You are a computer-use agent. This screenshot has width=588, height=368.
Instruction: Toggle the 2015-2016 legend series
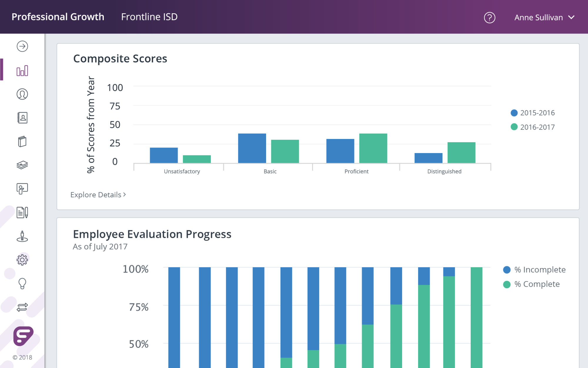pyautogui.click(x=533, y=113)
